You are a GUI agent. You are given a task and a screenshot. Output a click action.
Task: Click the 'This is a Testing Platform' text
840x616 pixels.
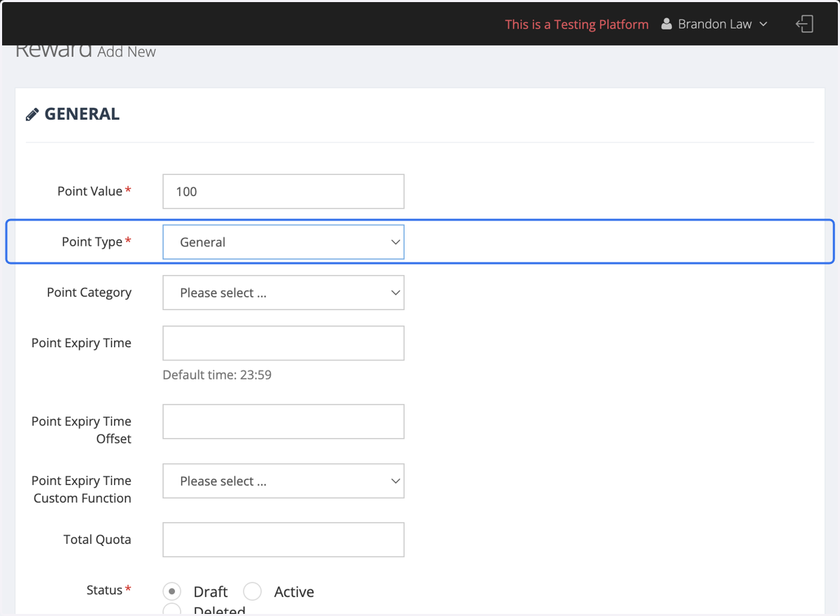[577, 24]
